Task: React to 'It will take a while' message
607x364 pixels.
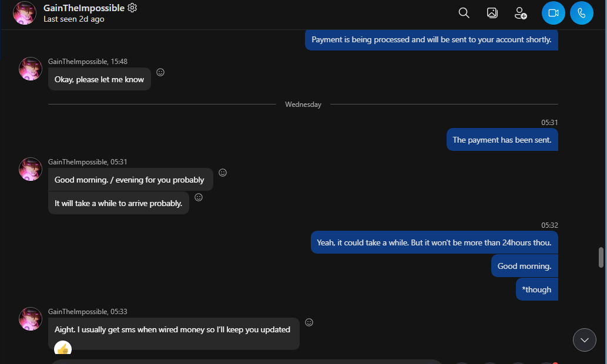Action: pos(199,197)
